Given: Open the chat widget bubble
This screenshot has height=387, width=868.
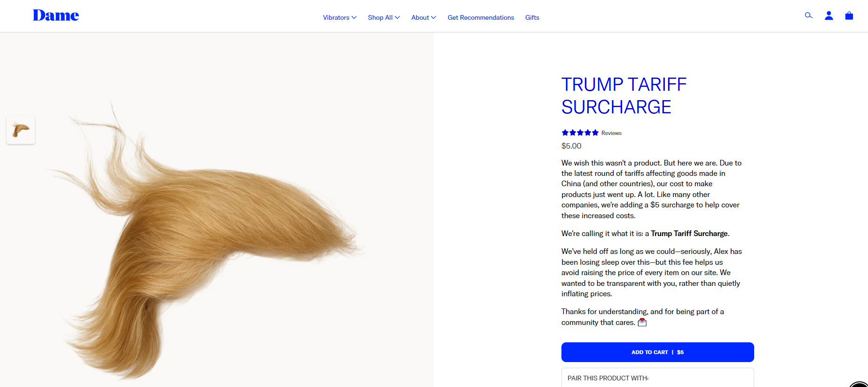Looking at the screenshot, I should point(860,384).
